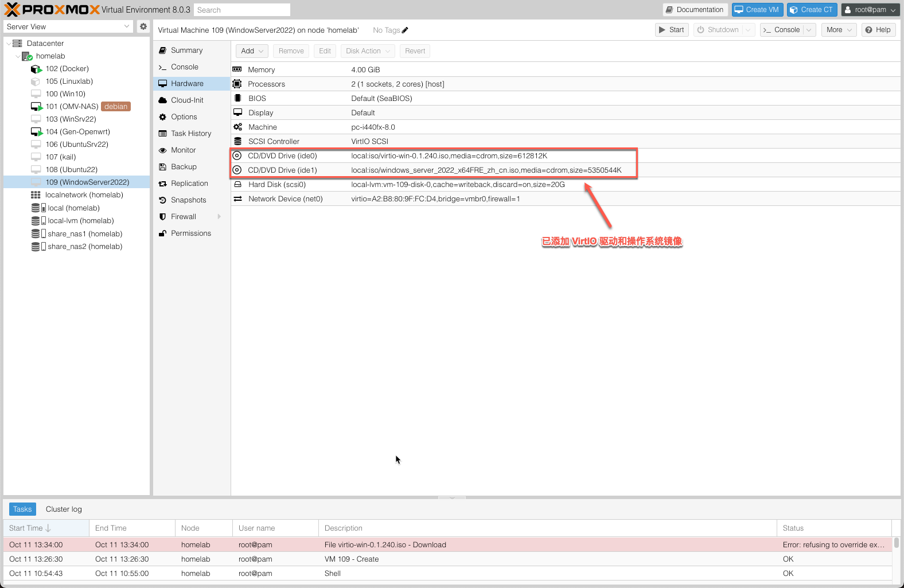
Task: Click the Revert button
Action: click(x=415, y=51)
